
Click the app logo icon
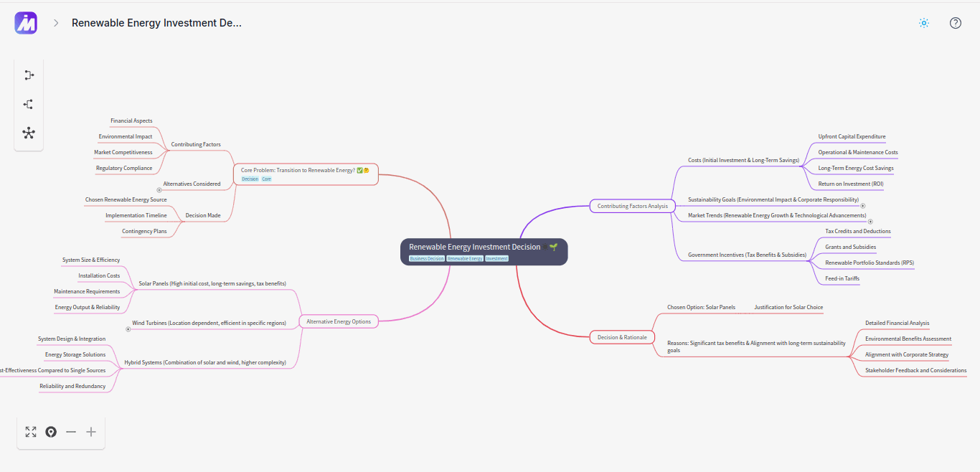tap(26, 23)
